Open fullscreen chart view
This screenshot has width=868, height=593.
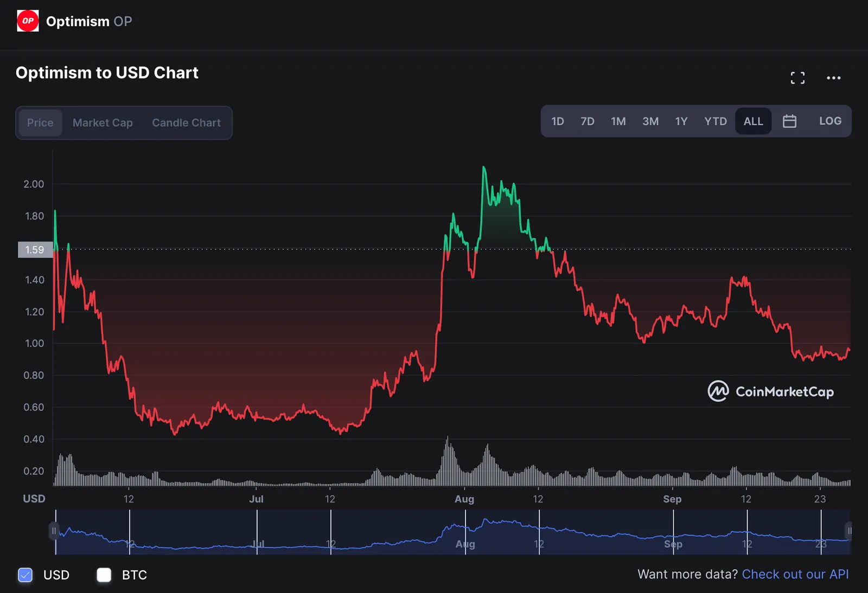(x=797, y=78)
